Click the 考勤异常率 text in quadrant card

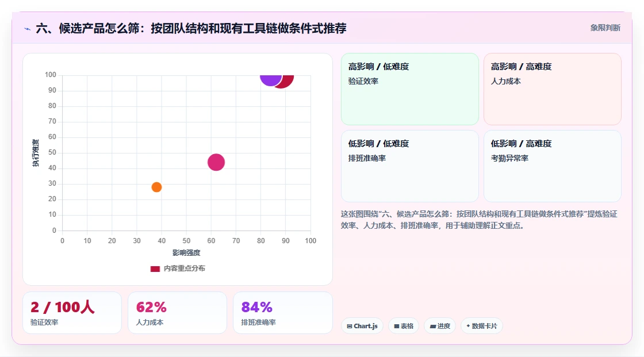pos(509,158)
